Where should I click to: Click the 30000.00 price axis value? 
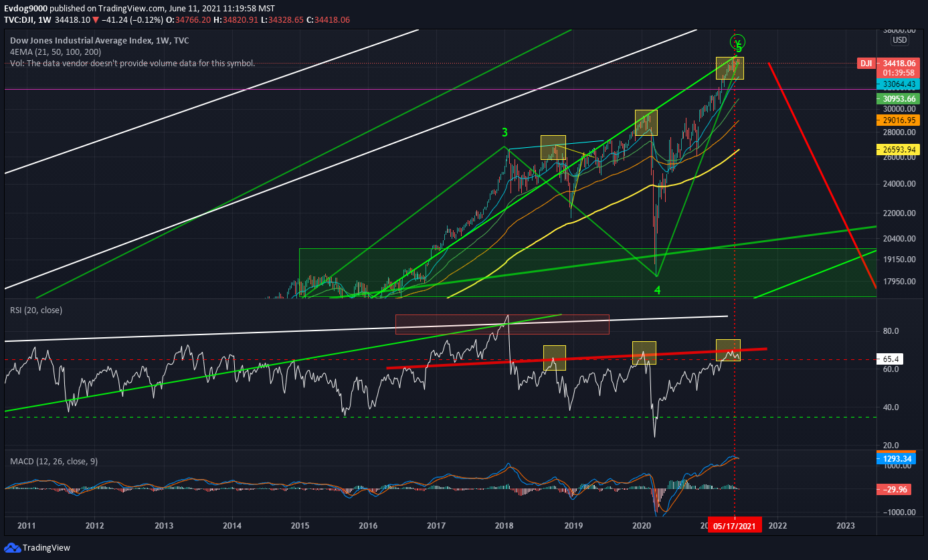pos(899,109)
